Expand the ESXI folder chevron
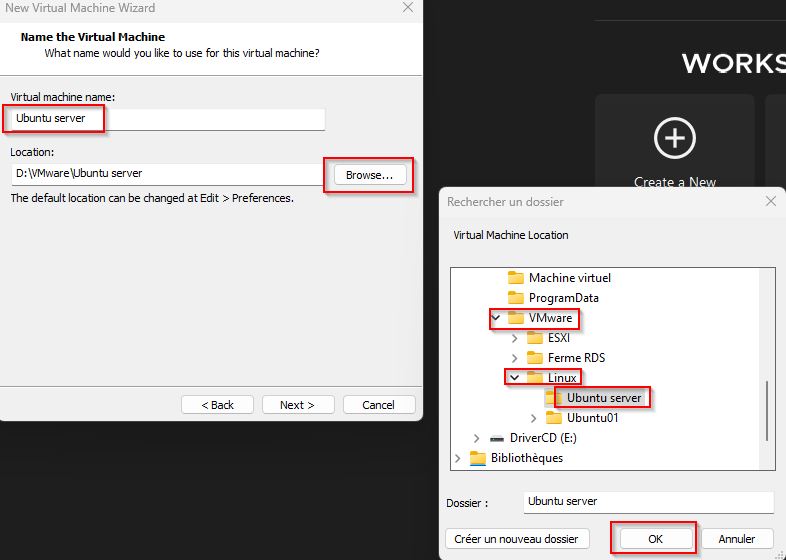The height and width of the screenshot is (560, 786). coord(514,338)
